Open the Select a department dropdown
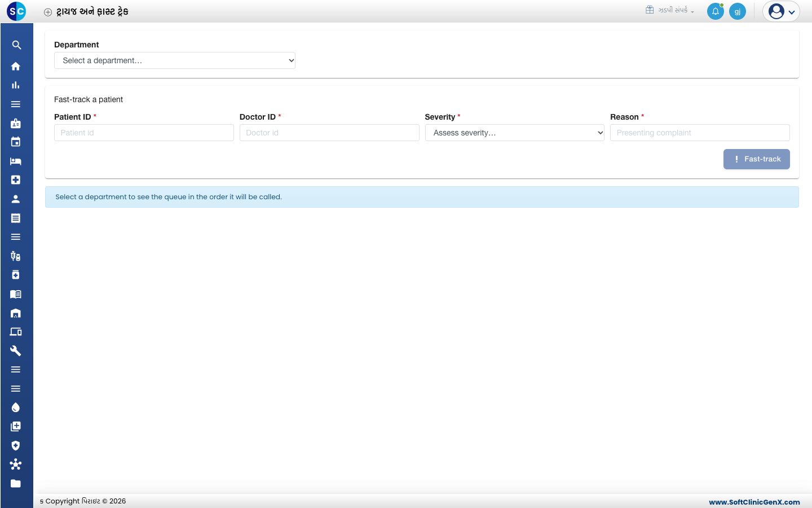812x508 pixels. 175,60
